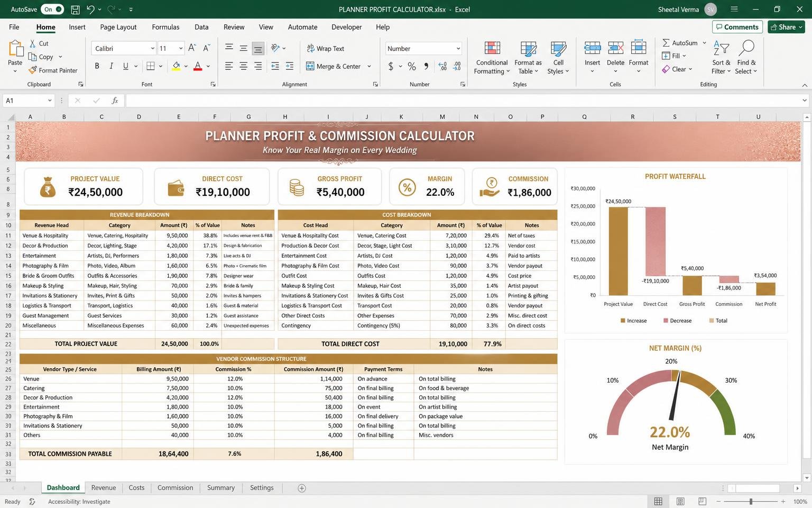Image resolution: width=812 pixels, height=508 pixels.
Task: Toggle Wrap Text on
Action: point(325,48)
